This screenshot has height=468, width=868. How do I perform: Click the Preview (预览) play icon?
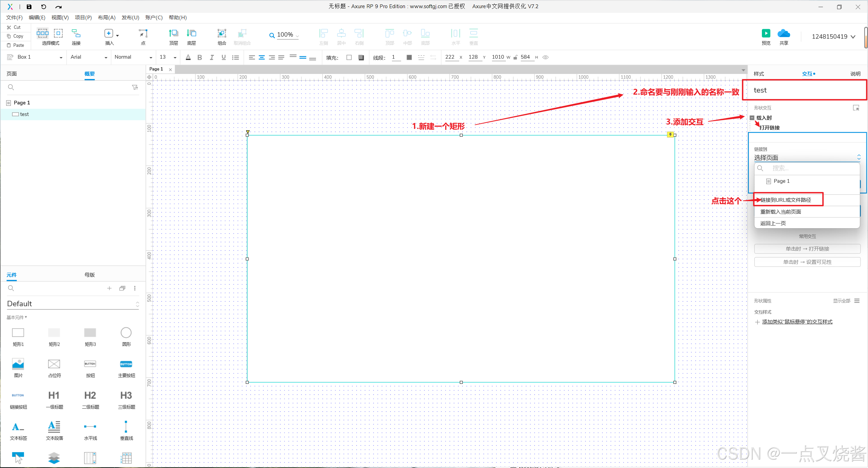766,33
